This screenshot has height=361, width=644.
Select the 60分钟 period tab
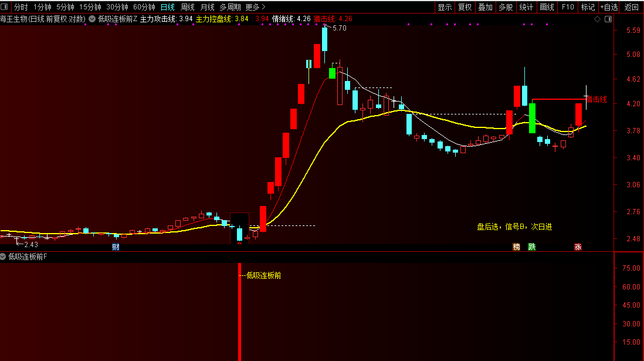point(144,7)
